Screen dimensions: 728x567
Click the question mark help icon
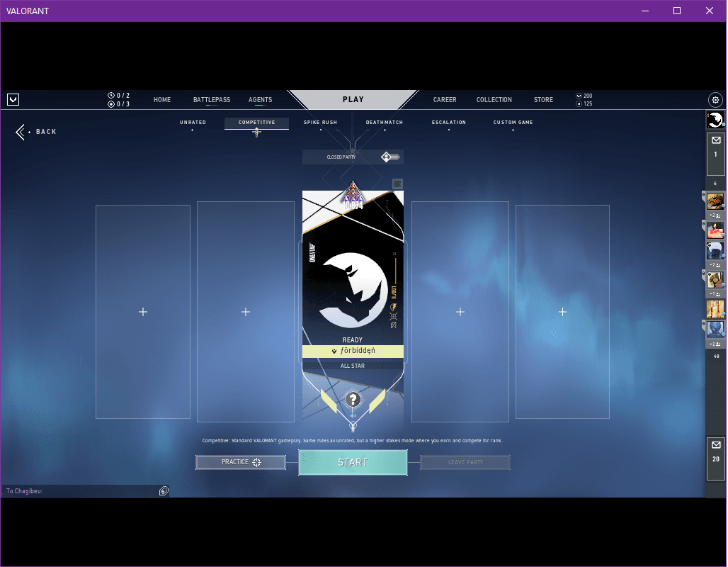pyautogui.click(x=353, y=400)
